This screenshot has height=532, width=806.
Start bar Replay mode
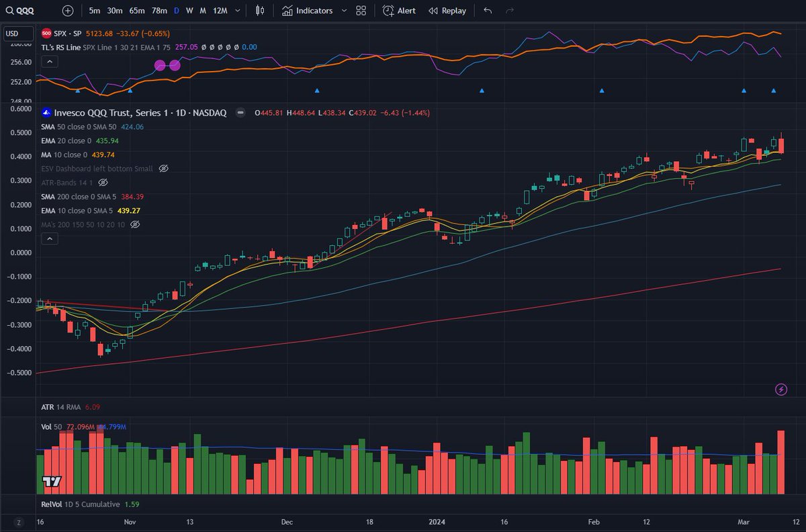pyautogui.click(x=447, y=11)
